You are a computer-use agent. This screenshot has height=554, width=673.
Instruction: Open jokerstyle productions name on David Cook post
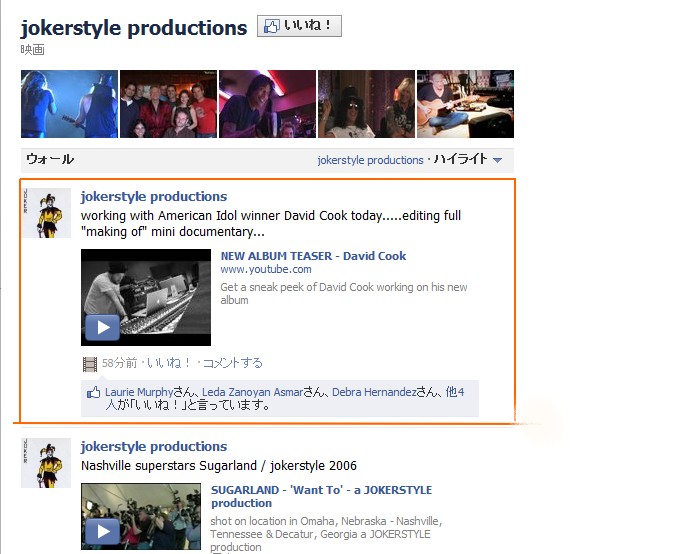(154, 197)
